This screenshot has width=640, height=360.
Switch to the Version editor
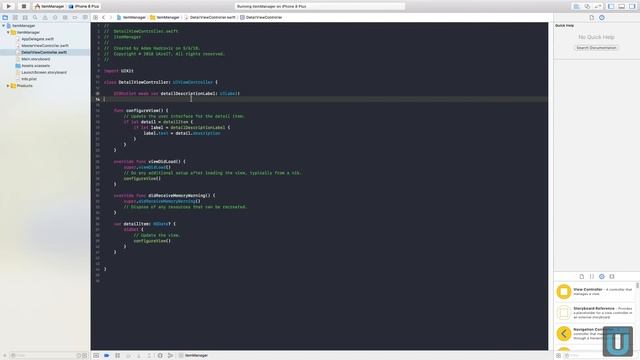(x=598, y=7)
